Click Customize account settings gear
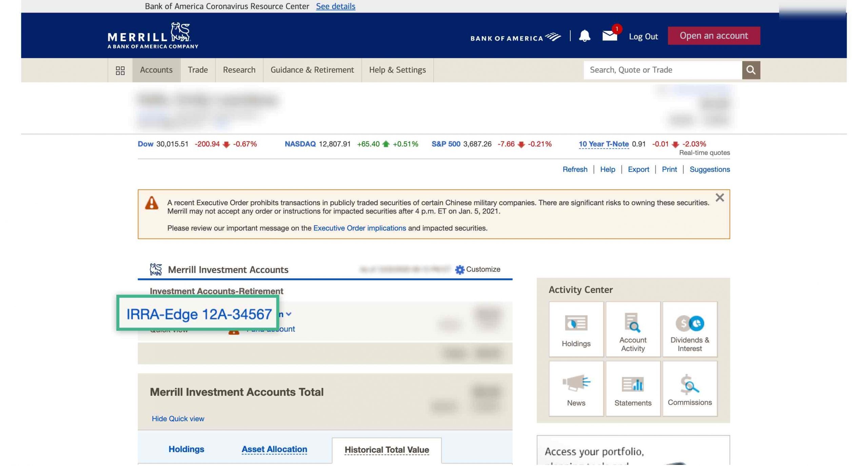Viewport: 868px width, 466px height. (459, 269)
